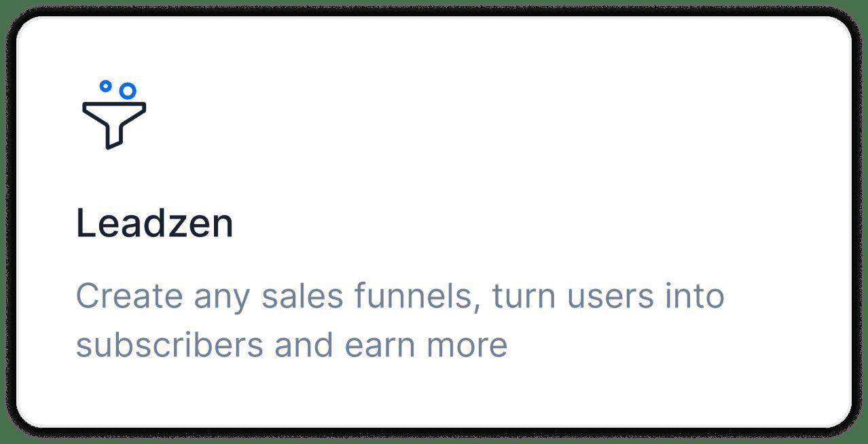868x444 pixels.
Task: Click the letter "L" of Leadzen title
Action: (x=84, y=223)
